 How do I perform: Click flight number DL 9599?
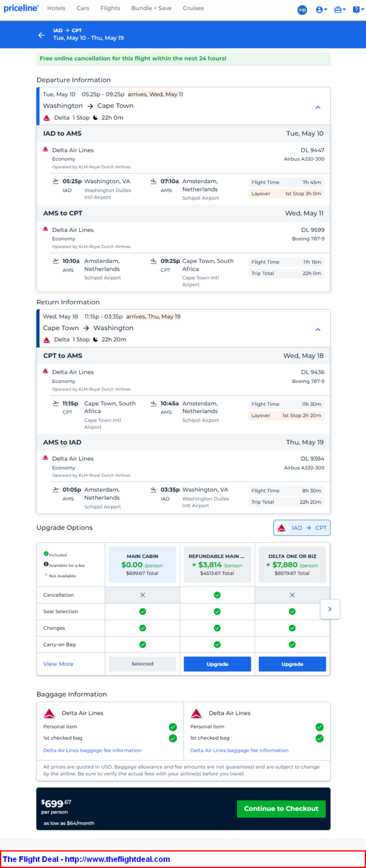pyautogui.click(x=312, y=230)
